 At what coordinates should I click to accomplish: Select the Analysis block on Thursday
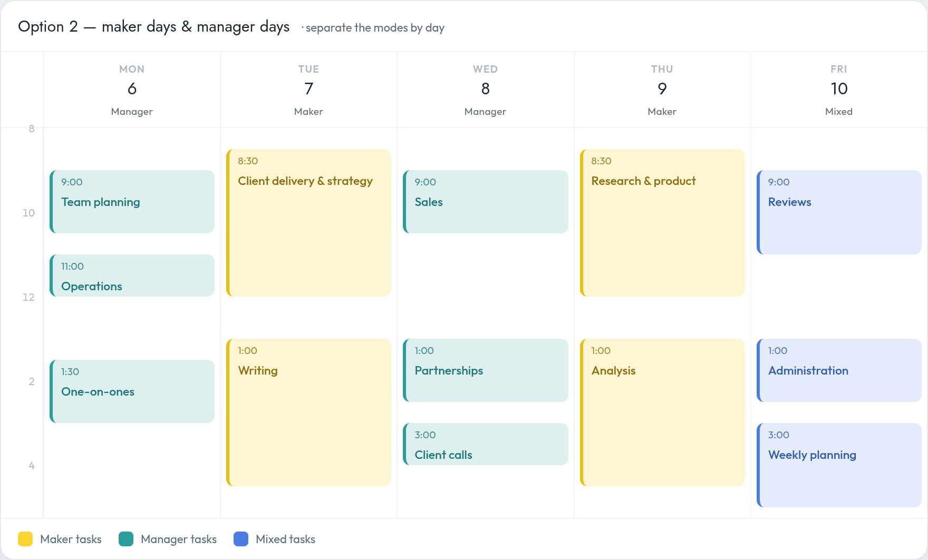tap(662, 412)
